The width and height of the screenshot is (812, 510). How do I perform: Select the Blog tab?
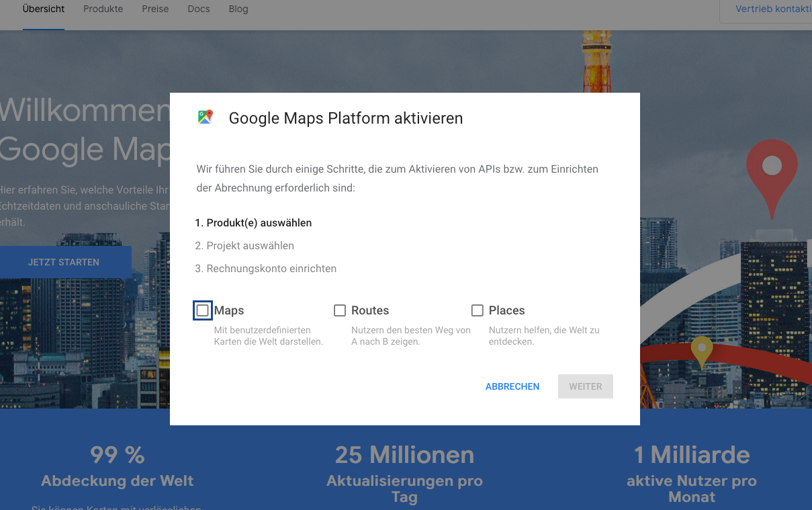(238, 9)
